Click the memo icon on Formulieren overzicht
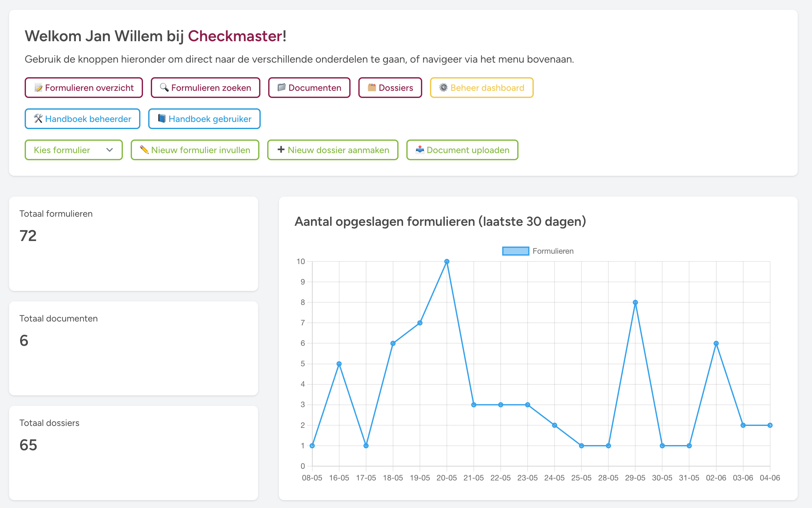 [38, 88]
